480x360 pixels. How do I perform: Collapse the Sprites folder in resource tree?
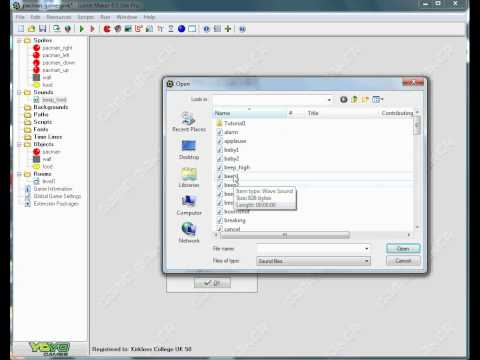pos(19,40)
